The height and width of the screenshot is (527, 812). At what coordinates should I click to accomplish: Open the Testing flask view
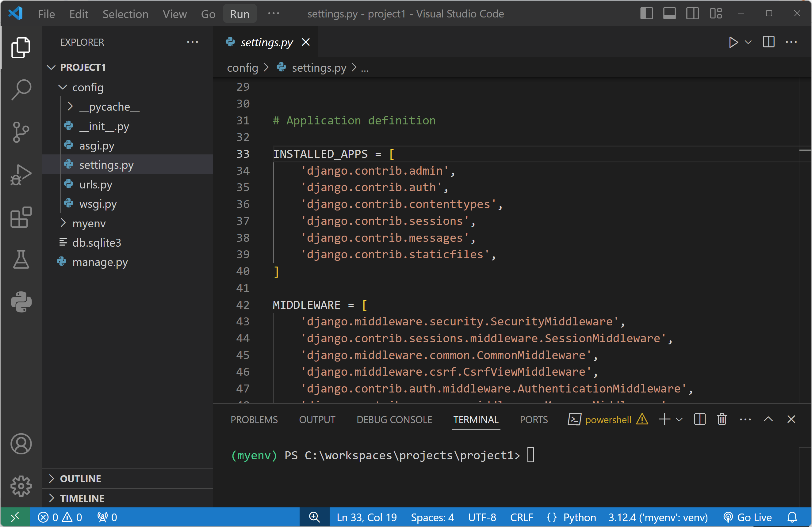tap(21, 259)
